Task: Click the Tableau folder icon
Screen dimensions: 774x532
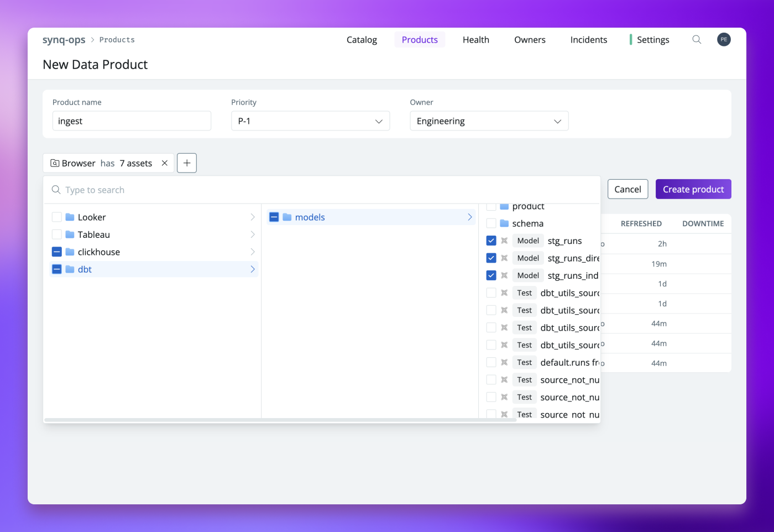Action: (70, 234)
